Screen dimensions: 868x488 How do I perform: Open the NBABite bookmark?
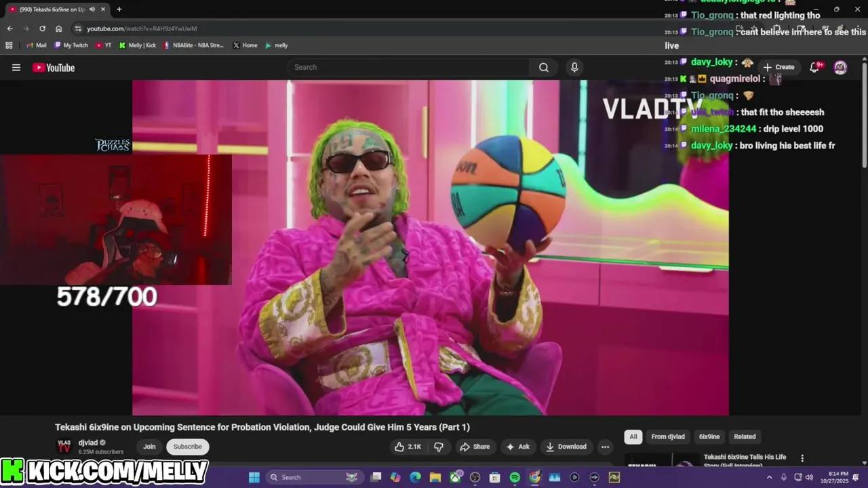pyautogui.click(x=193, y=45)
